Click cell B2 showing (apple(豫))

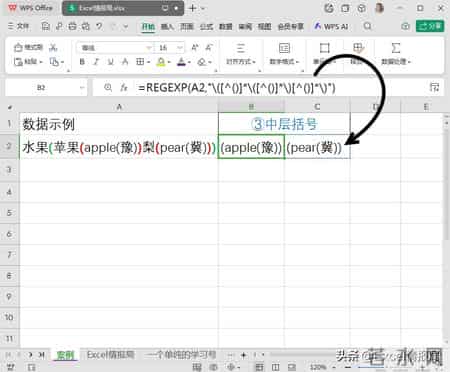(x=251, y=147)
